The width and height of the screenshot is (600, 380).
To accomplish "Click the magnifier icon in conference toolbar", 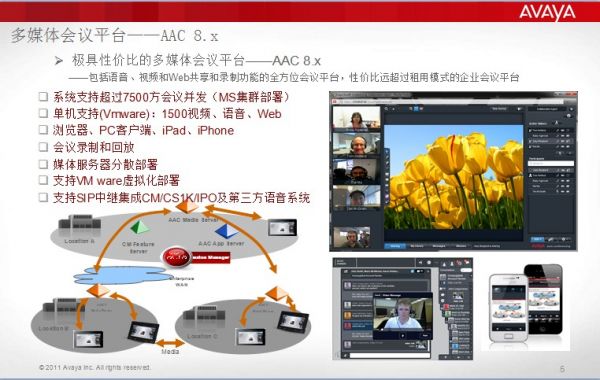I will point(386,109).
